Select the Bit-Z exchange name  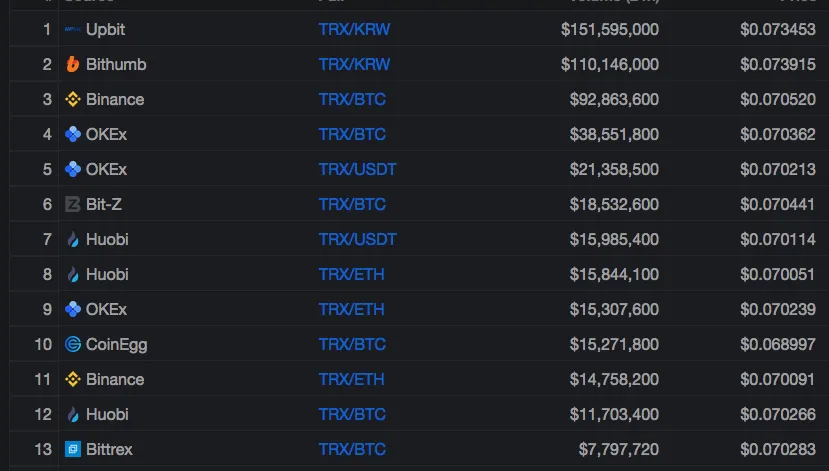pyautogui.click(x=104, y=204)
